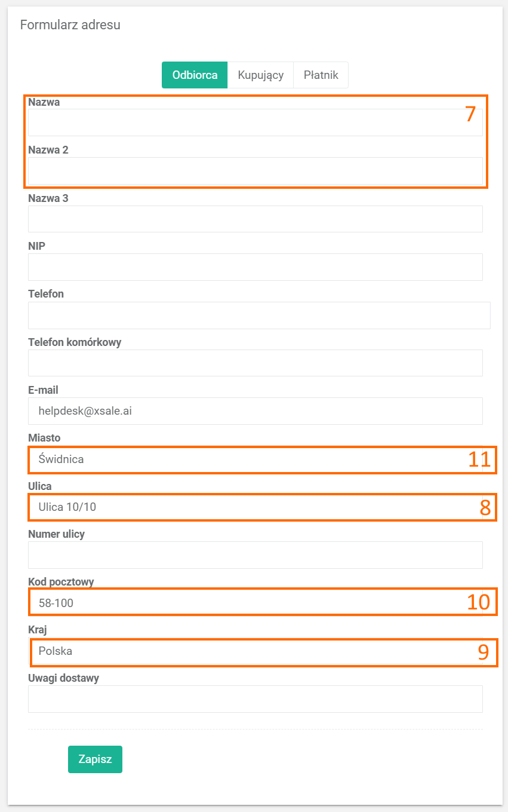Click the Formularz adresu heading
The image size is (508, 812).
[70, 24]
